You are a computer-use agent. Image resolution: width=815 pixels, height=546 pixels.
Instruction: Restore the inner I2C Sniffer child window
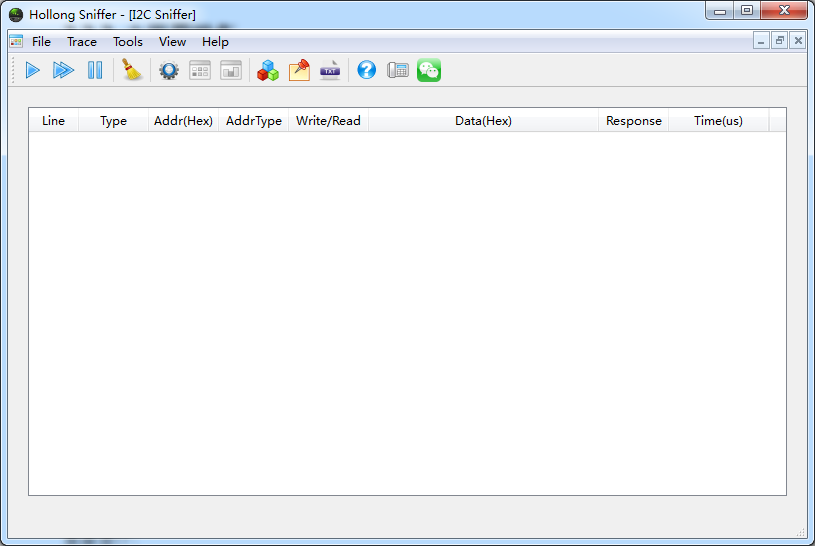pos(780,41)
